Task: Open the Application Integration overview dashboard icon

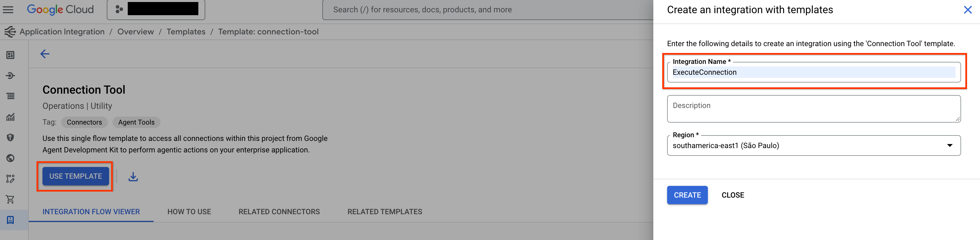Action: (10, 55)
